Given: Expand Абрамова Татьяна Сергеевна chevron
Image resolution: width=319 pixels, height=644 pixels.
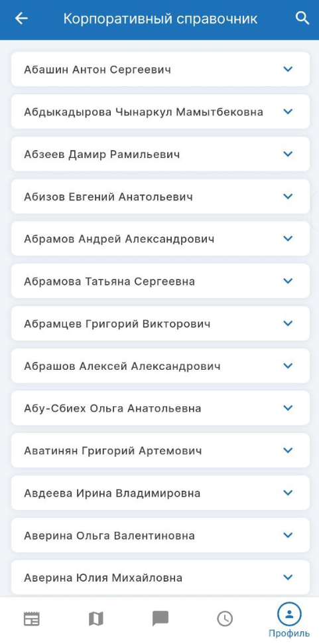Looking at the screenshot, I should click(x=288, y=281).
